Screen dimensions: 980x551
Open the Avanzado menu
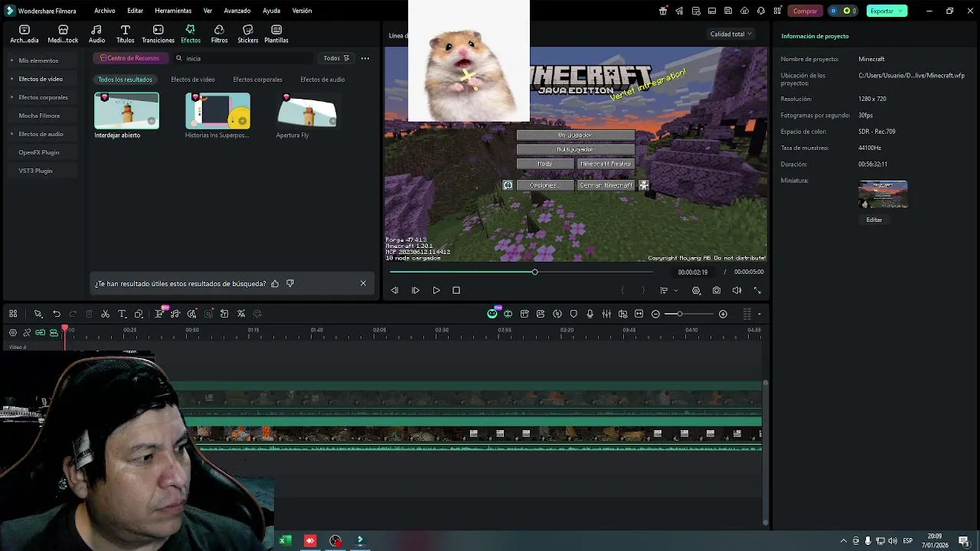click(x=237, y=11)
